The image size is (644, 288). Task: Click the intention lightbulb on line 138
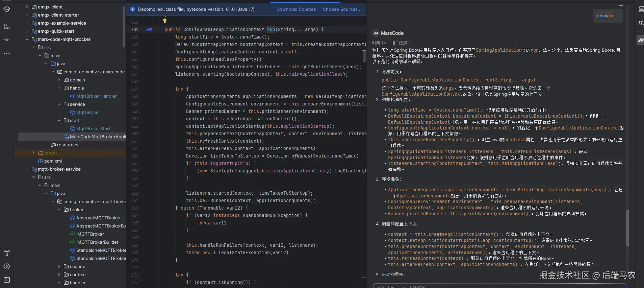click(x=165, y=21)
